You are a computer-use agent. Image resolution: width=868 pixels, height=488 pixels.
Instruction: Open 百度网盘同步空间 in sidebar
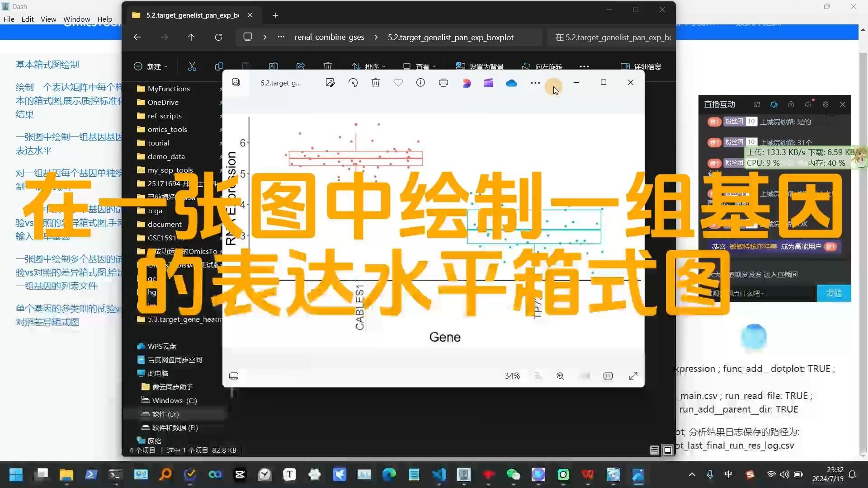click(175, 360)
